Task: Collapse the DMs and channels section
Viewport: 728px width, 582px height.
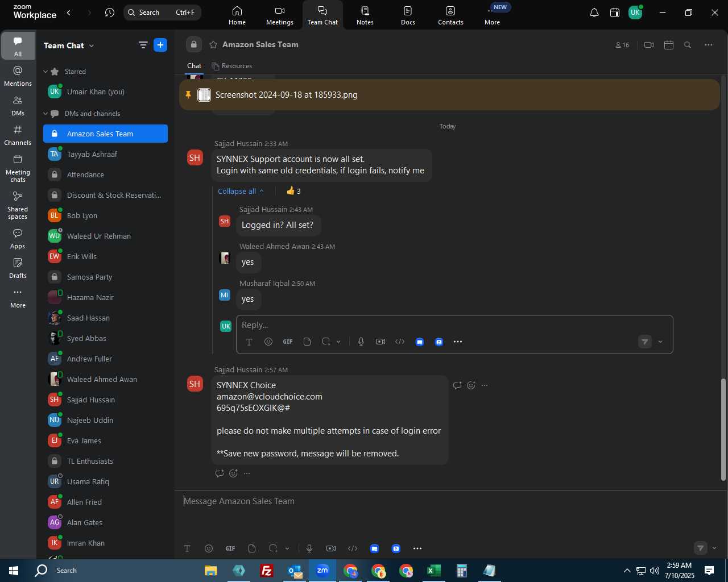Action: pos(45,114)
